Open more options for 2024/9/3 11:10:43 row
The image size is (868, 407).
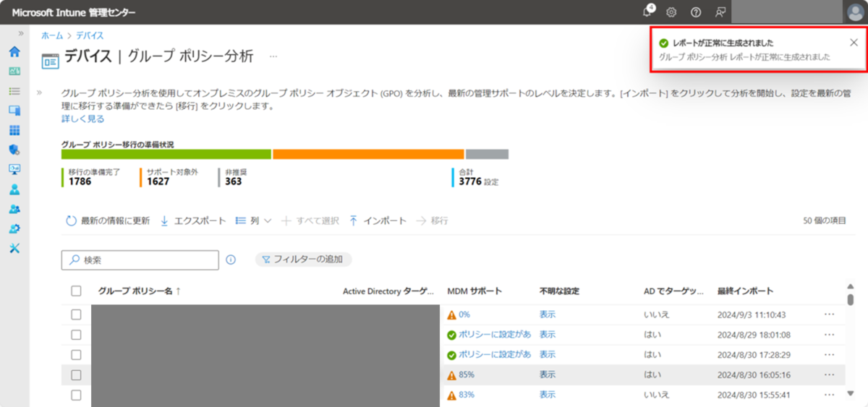[829, 314]
